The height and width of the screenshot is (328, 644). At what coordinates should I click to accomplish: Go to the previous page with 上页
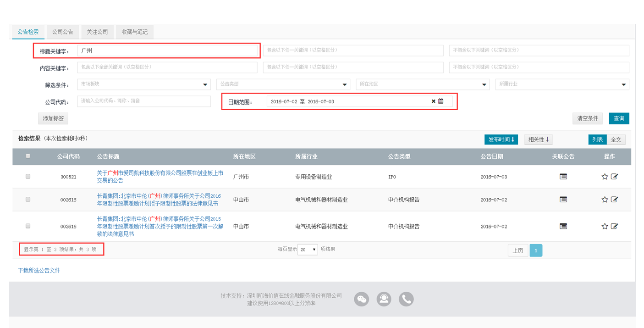[x=518, y=250]
